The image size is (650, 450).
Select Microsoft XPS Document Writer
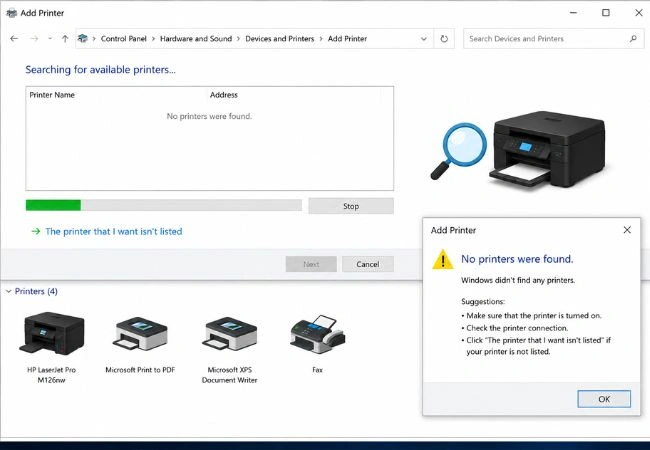coord(229,350)
